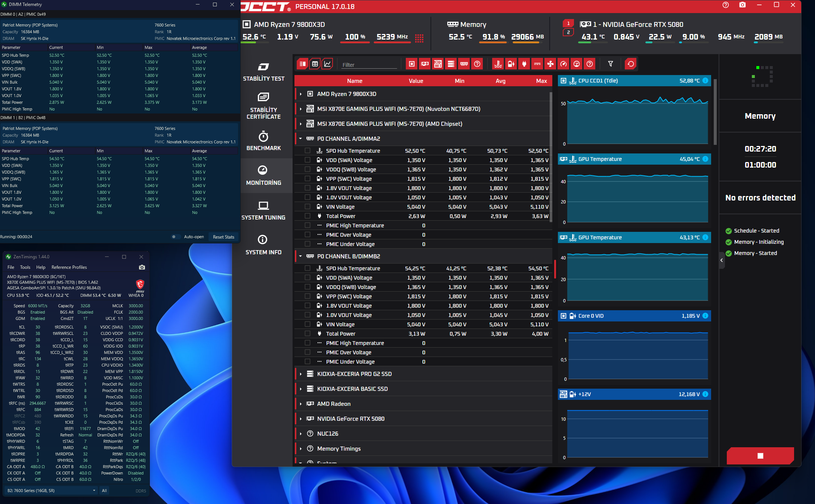Open Reference Profiles menu in ZenTimings
The image size is (815, 504).
(69, 267)
